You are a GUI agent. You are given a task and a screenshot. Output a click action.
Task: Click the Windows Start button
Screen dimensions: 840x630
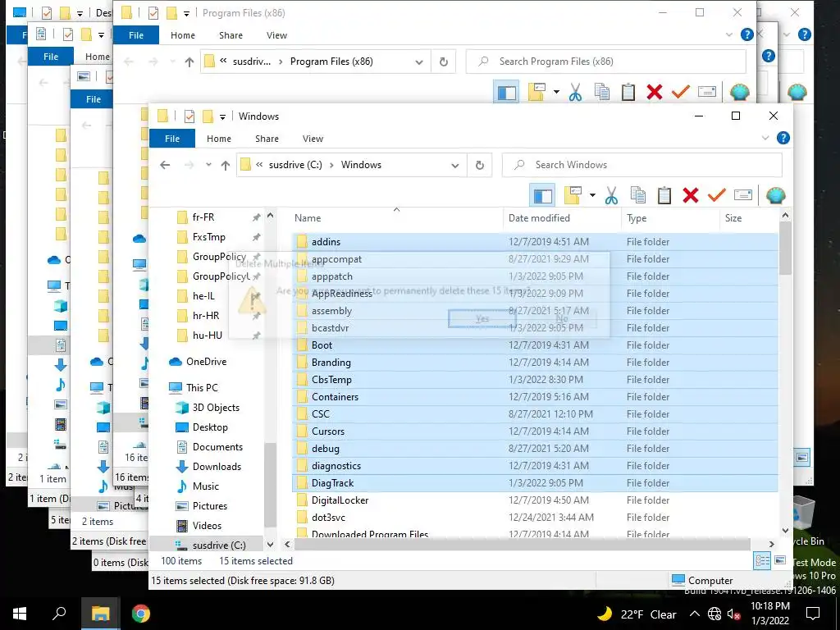20,614
